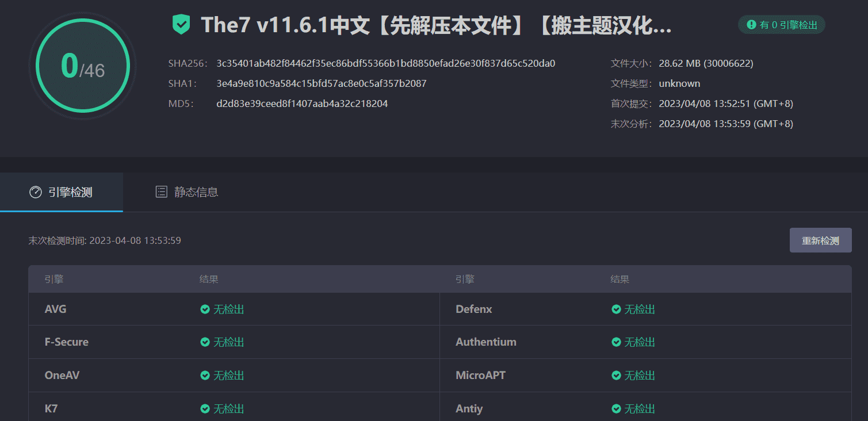Click first submission time 13:52:51
868x421 pixels.
click(x=726, y=104)
